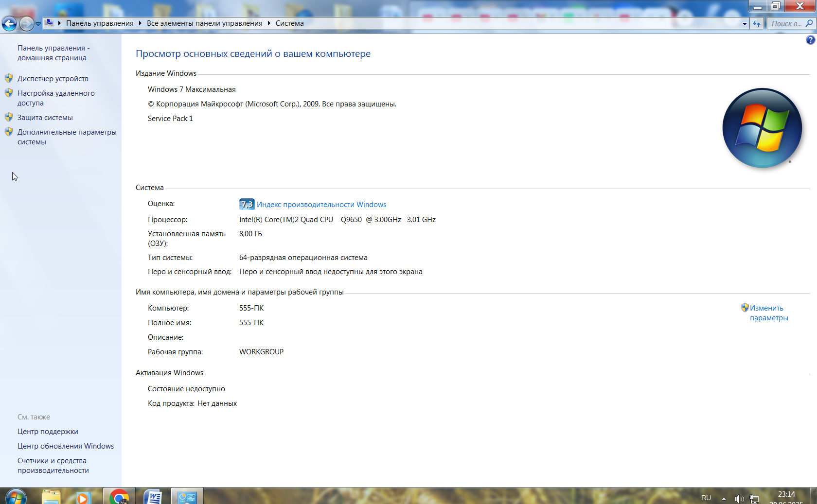
Task: Click the network tray icon
Action: tap(754, 499)
